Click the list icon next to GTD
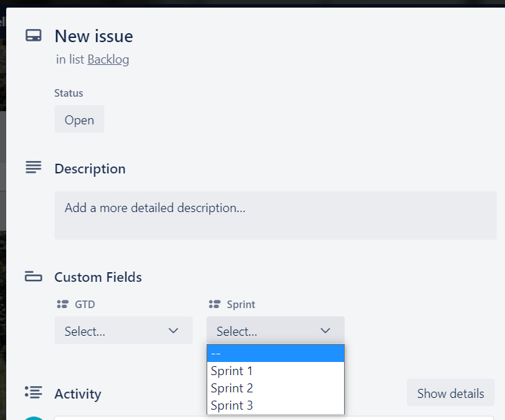The image size is (505, 420). click(62, 304)
